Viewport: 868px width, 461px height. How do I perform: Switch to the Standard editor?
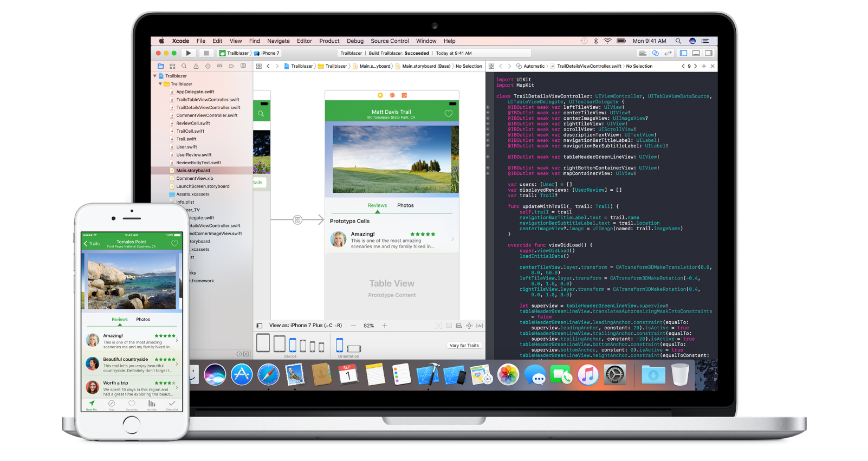[x=643, y=53]
